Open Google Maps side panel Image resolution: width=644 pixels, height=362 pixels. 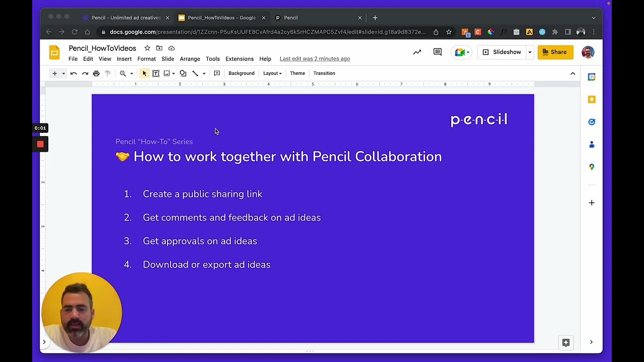(x=592, y=167)
